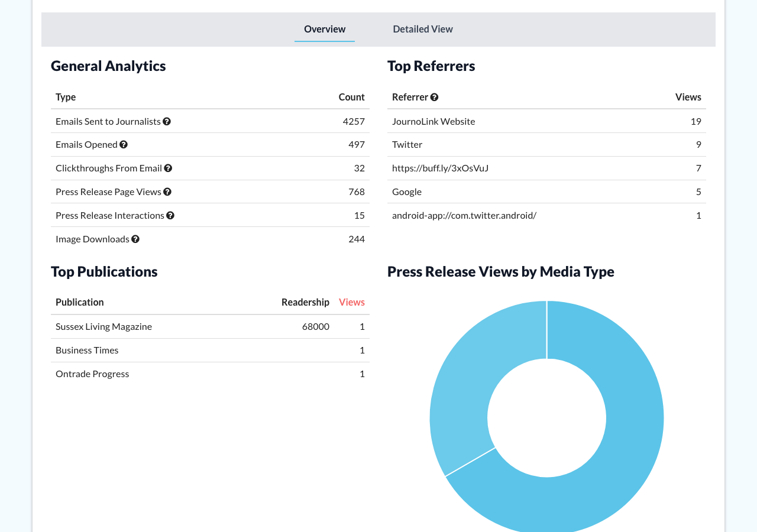This screenshot has height=532, width=757.
Task: Open help for Press Release Interactions
Action: coord(171,215)
